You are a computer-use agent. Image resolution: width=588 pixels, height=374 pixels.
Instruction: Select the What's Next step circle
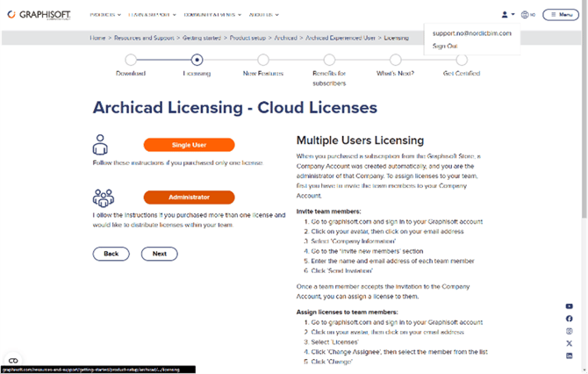pos(395,60)
